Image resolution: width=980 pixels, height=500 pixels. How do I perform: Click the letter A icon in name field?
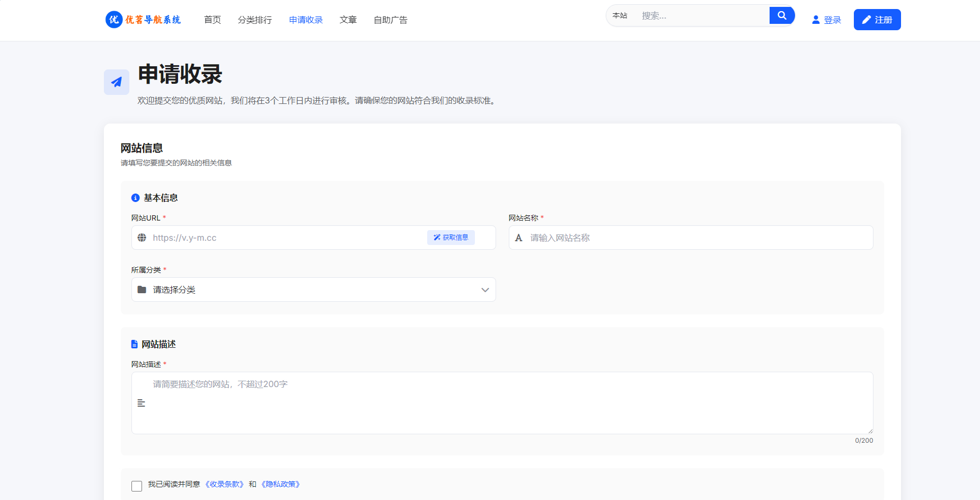[519, 238]
